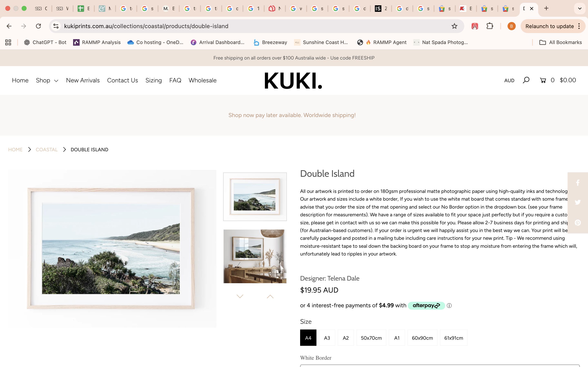The width and height of the screenshot is (588, 367).
Task: Expand the Shop menu dropdown
Action: click(47, 80)
